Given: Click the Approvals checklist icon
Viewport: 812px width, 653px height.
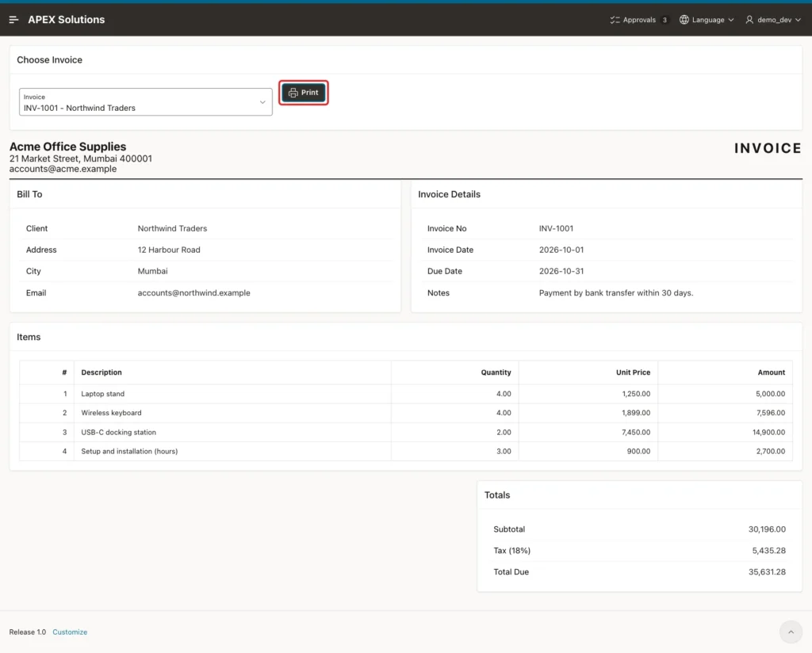Looking at the screenshot, I should (x=615, y=20).
